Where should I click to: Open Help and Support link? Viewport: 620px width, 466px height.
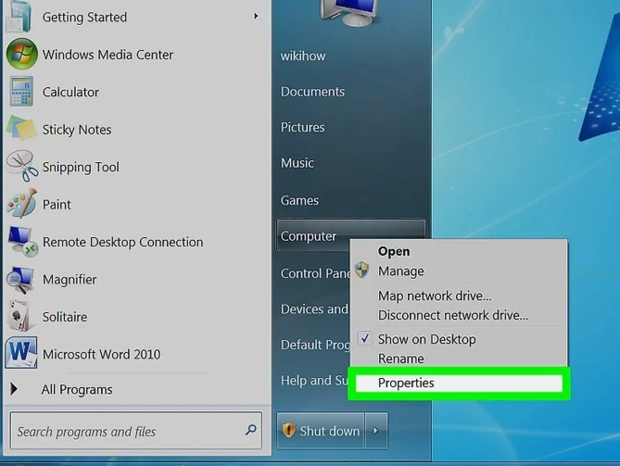315,380
